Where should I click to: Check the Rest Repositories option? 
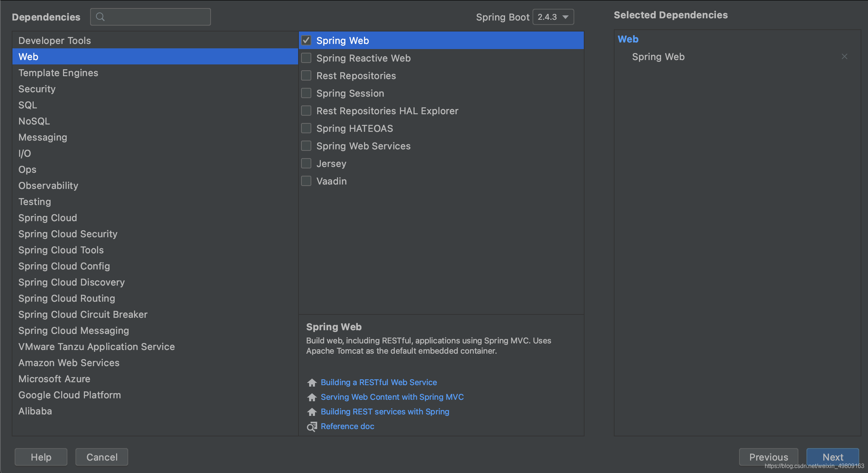click(306, 75)
